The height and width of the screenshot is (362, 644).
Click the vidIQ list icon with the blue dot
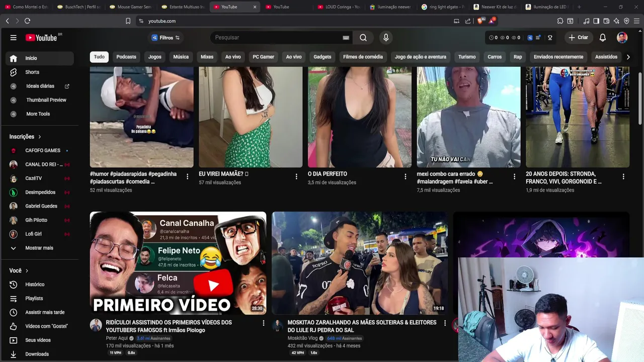[x=538, y=38]
